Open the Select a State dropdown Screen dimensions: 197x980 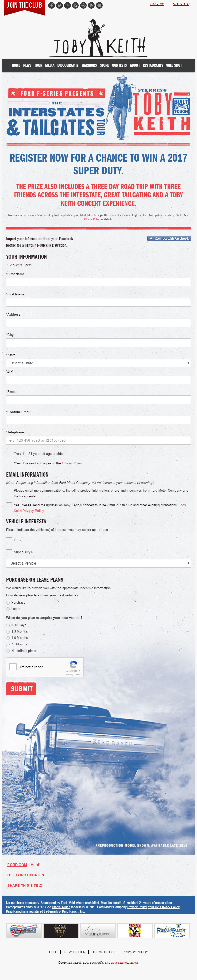pos(98,363)
